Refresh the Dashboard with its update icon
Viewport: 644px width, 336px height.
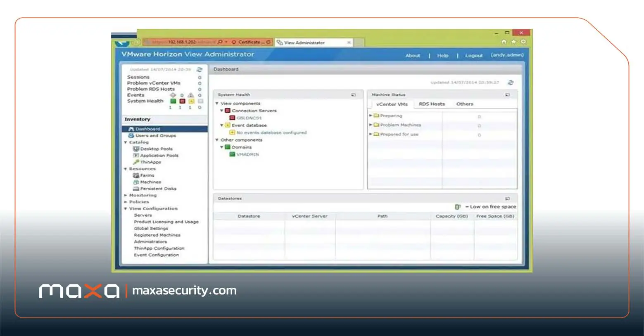tap(511, 83)
